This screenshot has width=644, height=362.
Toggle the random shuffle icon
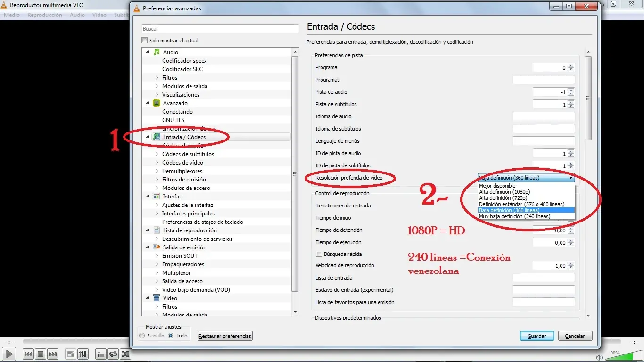point(125,354)
